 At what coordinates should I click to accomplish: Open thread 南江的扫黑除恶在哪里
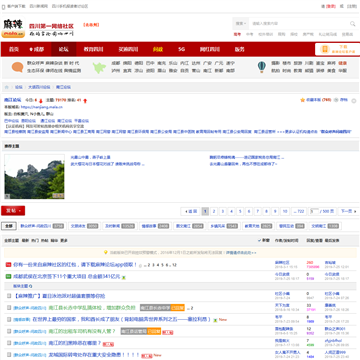tap(75, 343)
